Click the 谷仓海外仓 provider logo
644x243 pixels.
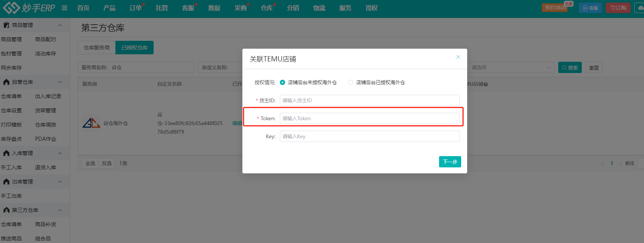click(x=91, y=123)
